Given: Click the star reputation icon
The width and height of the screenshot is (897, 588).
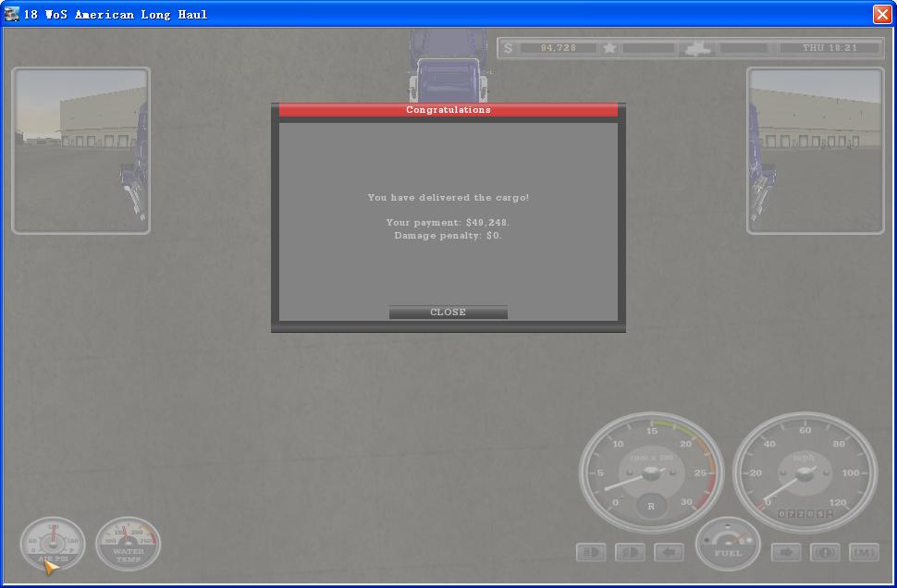Looking at the screenshot, I should click(x=609, y=48).
